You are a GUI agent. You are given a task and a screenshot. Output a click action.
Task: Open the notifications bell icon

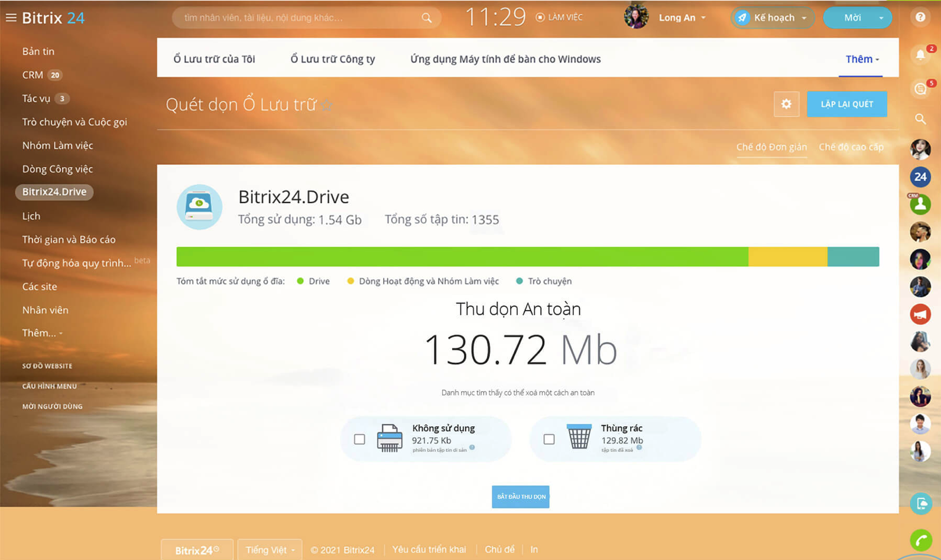tap(920, 55)
